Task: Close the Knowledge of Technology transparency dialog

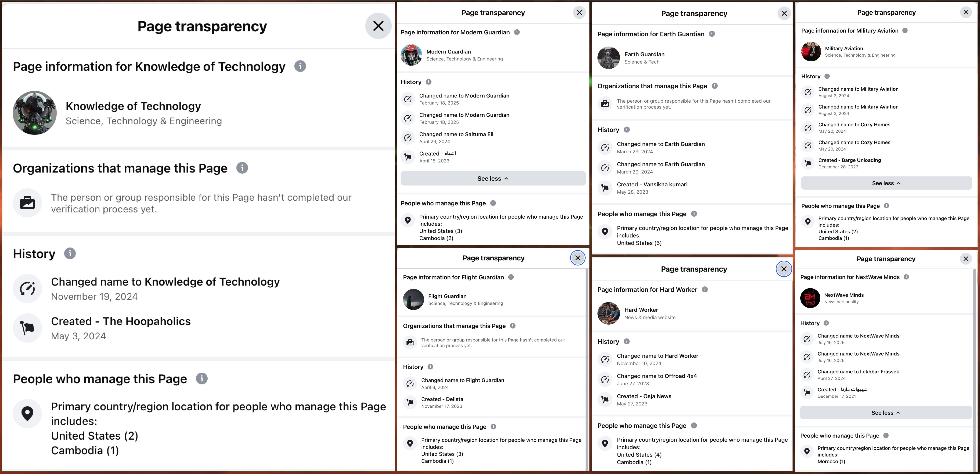Action: click(x=378, y=26)
